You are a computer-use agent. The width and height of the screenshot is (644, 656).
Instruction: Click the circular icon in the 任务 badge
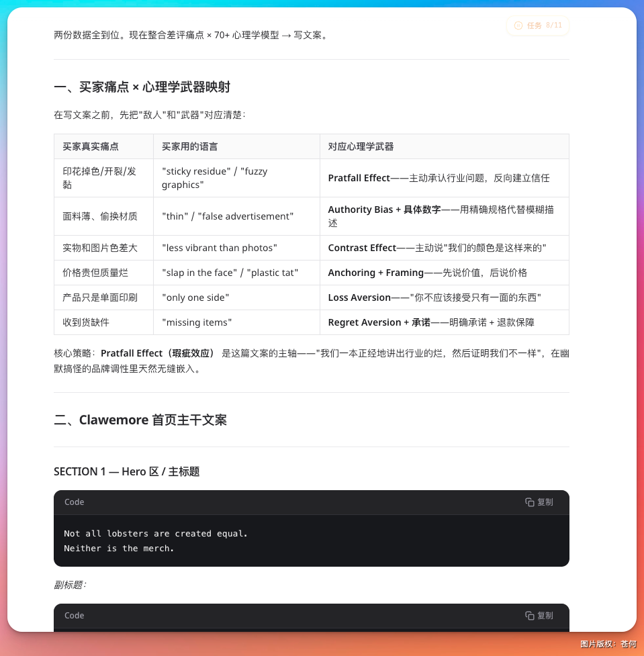pos(518,26)
